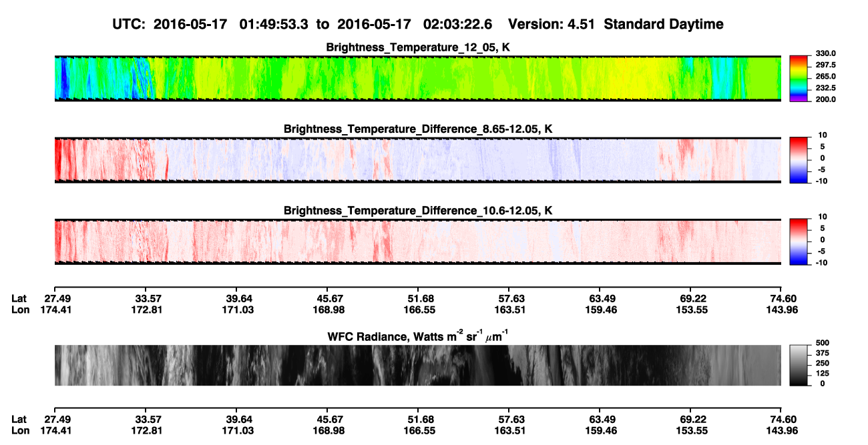This screenshot has width=868, height=445.
Task: Click "Lon" label under WFC Radiance panel
Action: coord(20,430)
